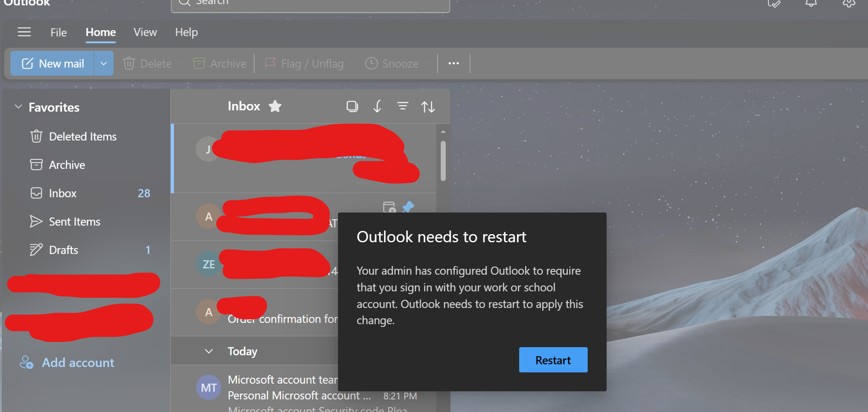Open the hamburger navigation menu
The image size is (868, 412).
pyautogui.click(x=24, y=32)
